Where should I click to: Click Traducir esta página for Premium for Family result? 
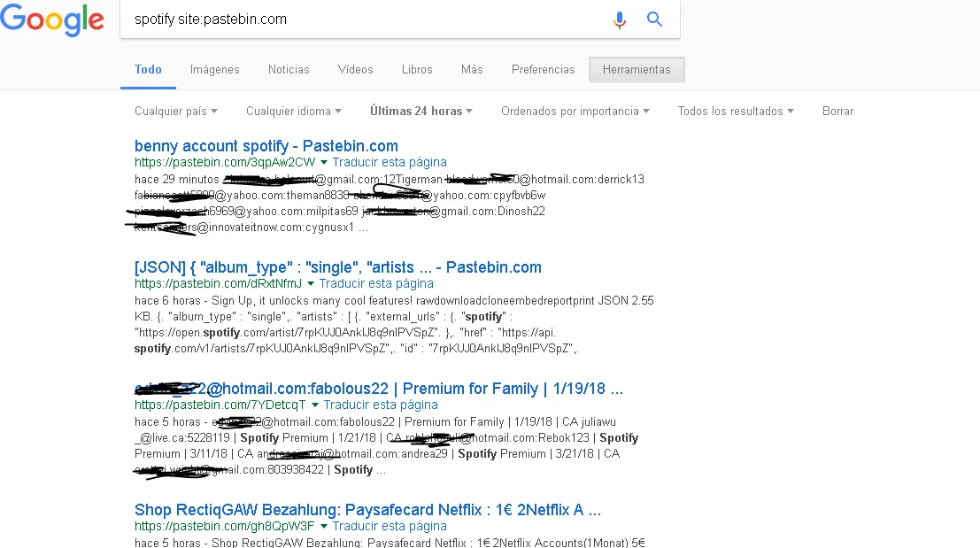point(381,405)
